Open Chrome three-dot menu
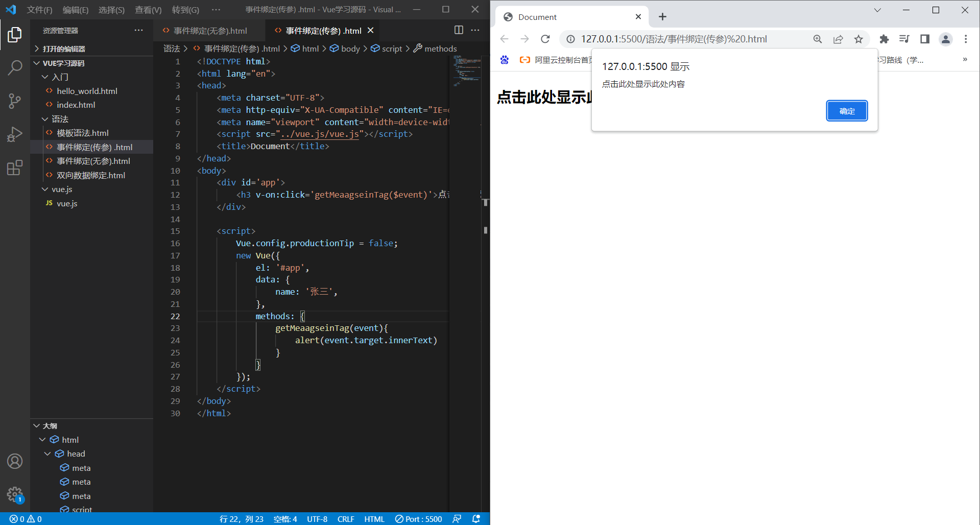980x525 pixels. click(x=966, y=39)
